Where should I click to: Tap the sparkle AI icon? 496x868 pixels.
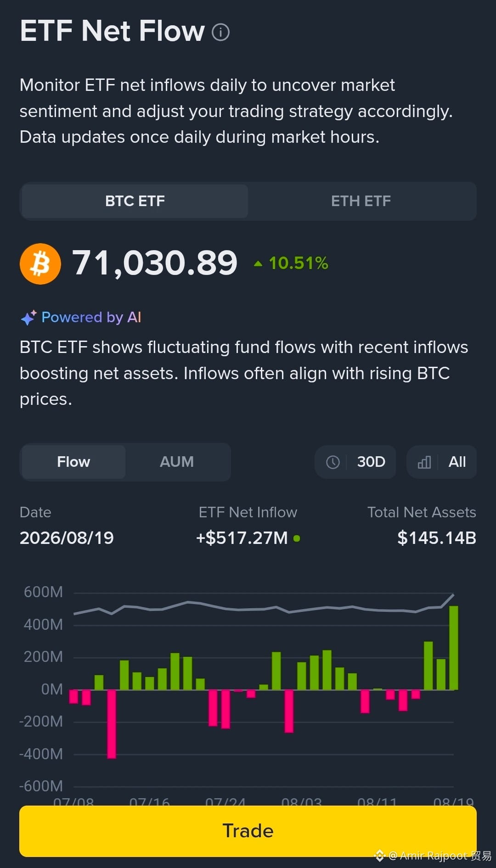click(28, 317)
